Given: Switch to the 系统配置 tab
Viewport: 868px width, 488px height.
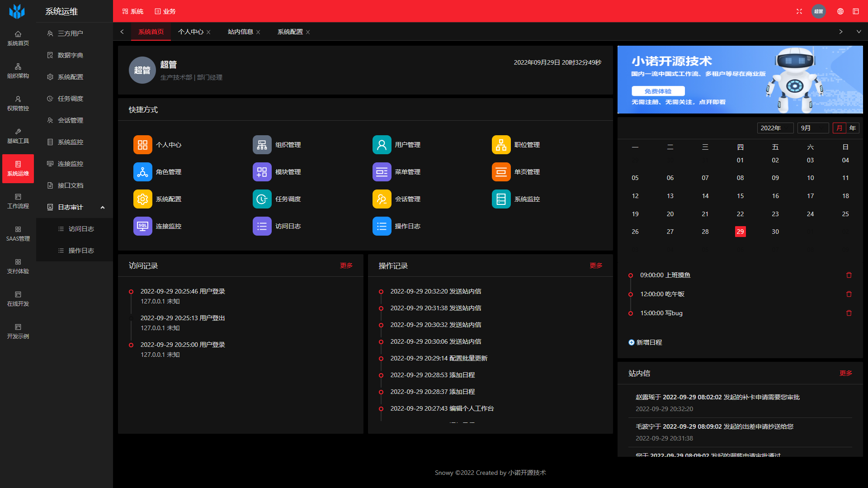Looking at the screenshot, I should (x=290, y=32).
